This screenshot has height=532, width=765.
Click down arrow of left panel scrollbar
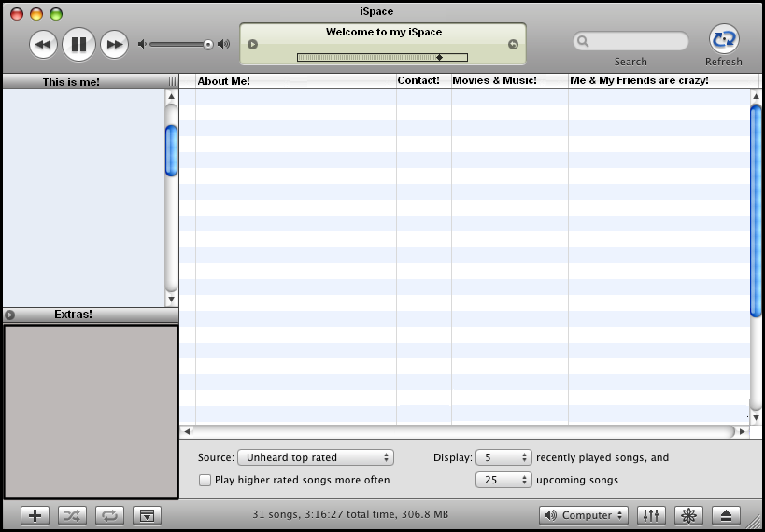[x=171, y=299]
